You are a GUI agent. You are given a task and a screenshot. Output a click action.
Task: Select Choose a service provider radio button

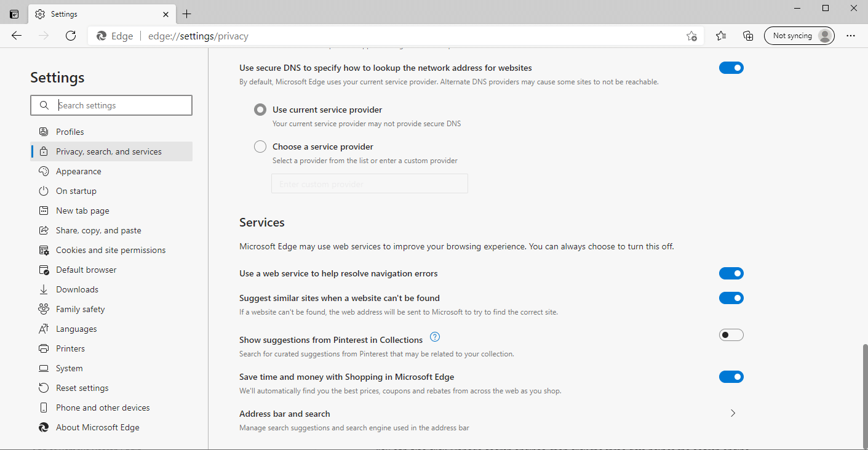tap(260, 147)
